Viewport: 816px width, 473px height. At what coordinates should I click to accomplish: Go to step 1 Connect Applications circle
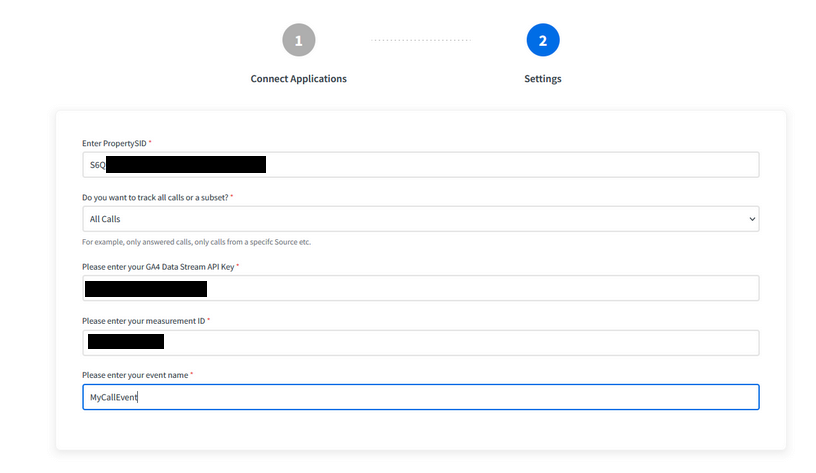(x=299, y=40)
